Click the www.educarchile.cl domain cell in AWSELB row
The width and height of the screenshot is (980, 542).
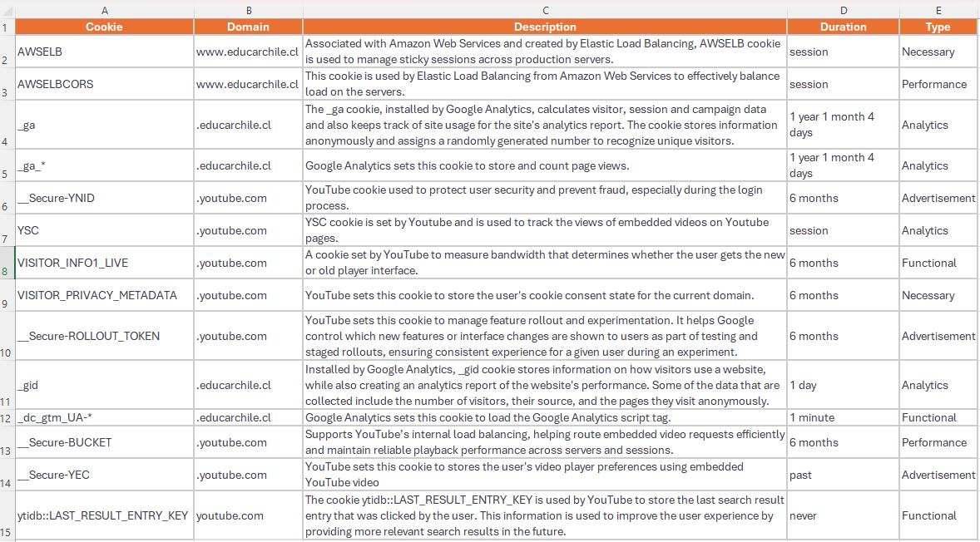click(249, 52)
